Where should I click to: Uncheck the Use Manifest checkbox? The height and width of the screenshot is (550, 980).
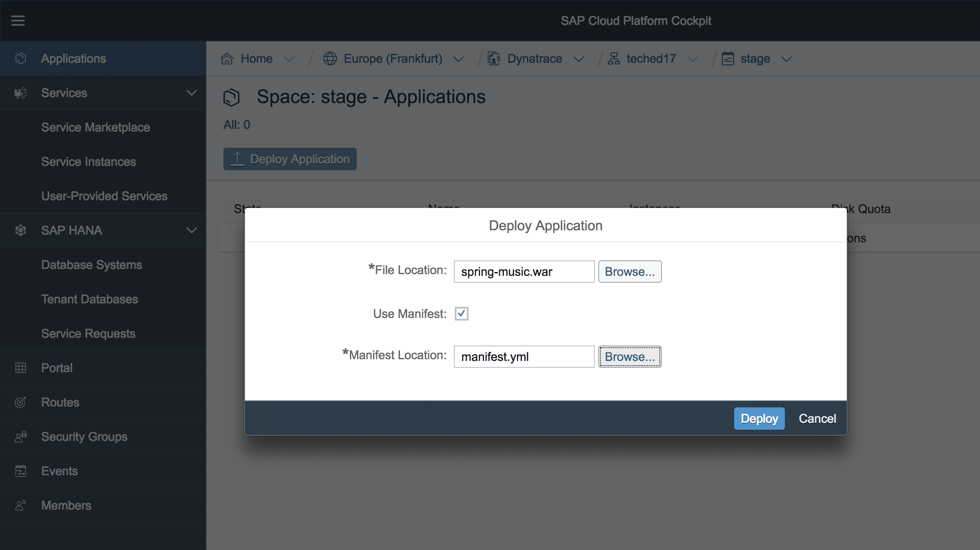461,314
